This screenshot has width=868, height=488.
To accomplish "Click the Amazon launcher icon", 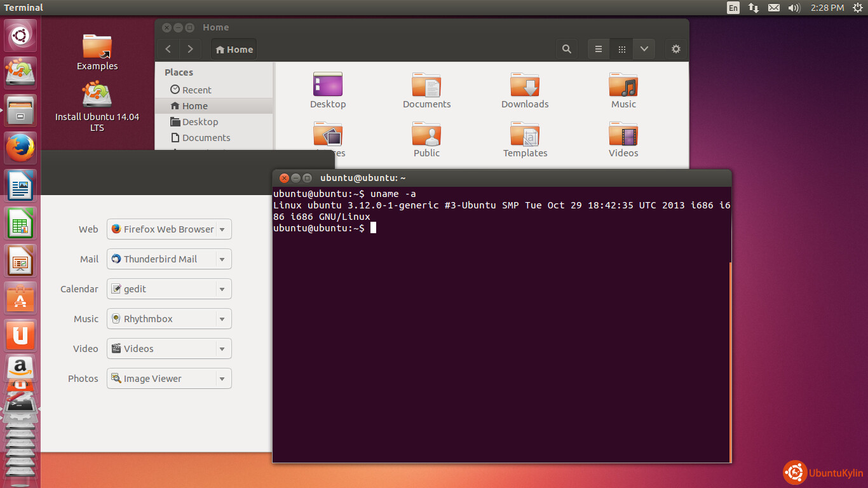I will point(20,367).
